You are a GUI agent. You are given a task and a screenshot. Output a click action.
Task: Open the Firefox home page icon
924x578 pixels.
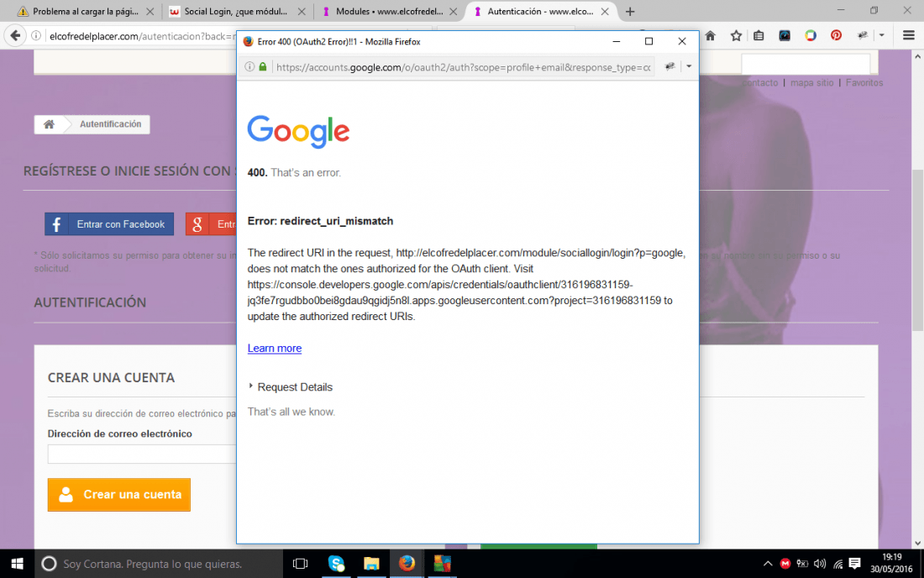click(x=710, y=36)
